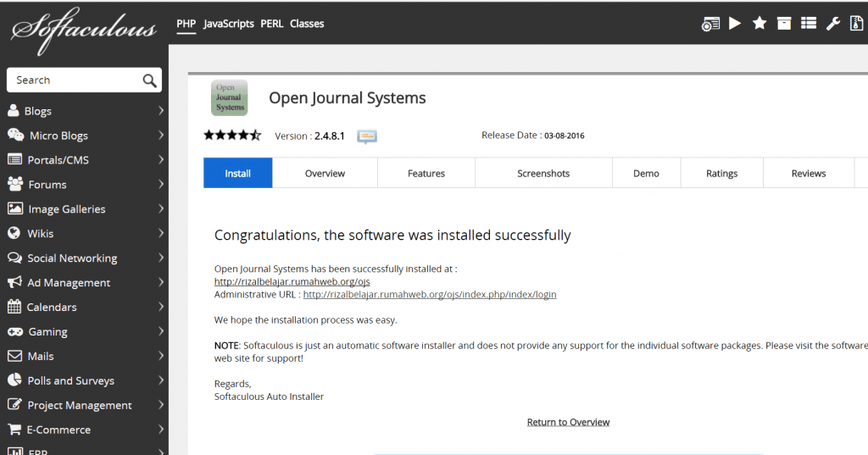This screenshot has width=868, height=455.
Task: Switch to the Features tab
Action: (426, 173)
